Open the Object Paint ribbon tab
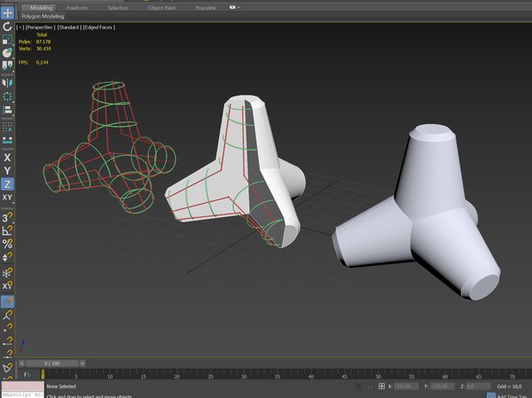Image resolution: width=532 pixels, height=398 pixels. 162,7
